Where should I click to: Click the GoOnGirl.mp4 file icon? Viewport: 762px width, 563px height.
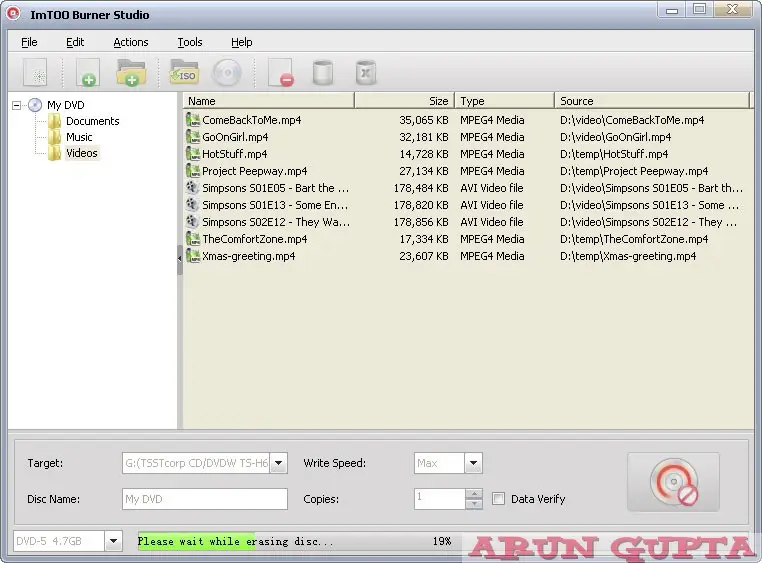(193, 137)
